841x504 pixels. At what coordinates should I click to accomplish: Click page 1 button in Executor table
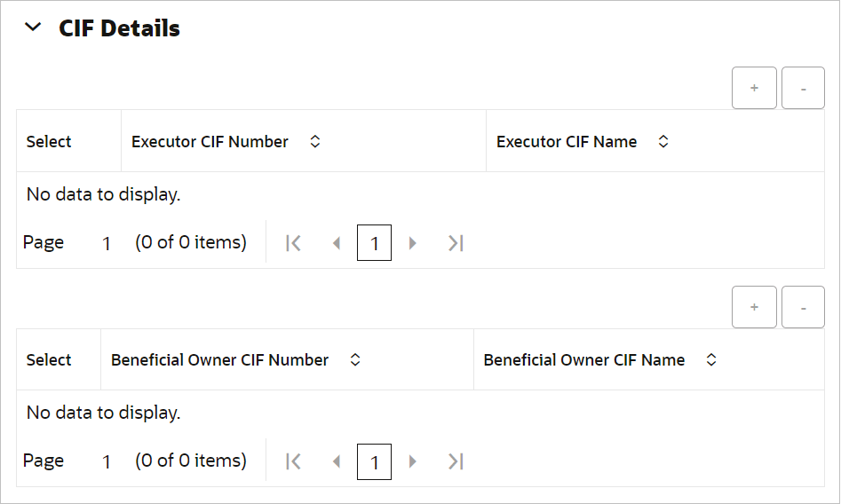pos(374,243)
